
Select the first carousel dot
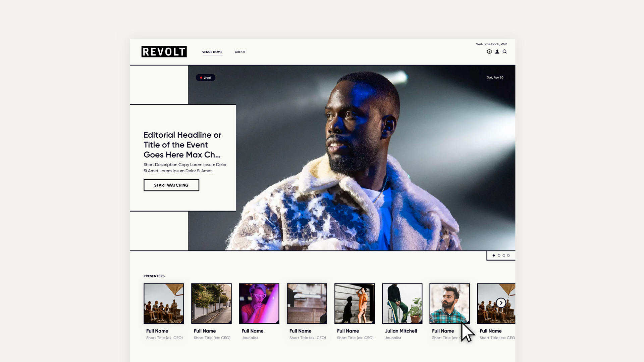(x=493, y=256)
